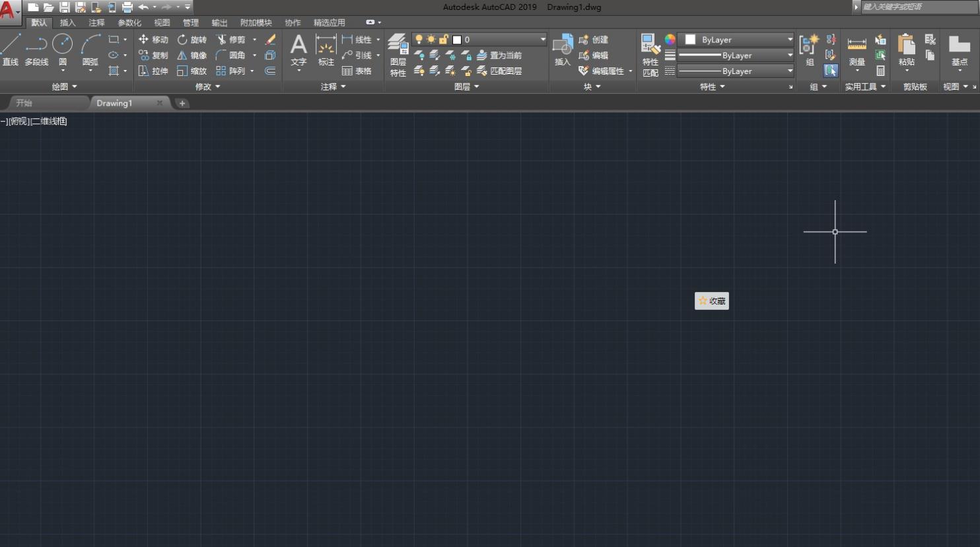Open the object color ByLayer dropdown
Viewport: 980px width, 547px height.
pos(736,40)
